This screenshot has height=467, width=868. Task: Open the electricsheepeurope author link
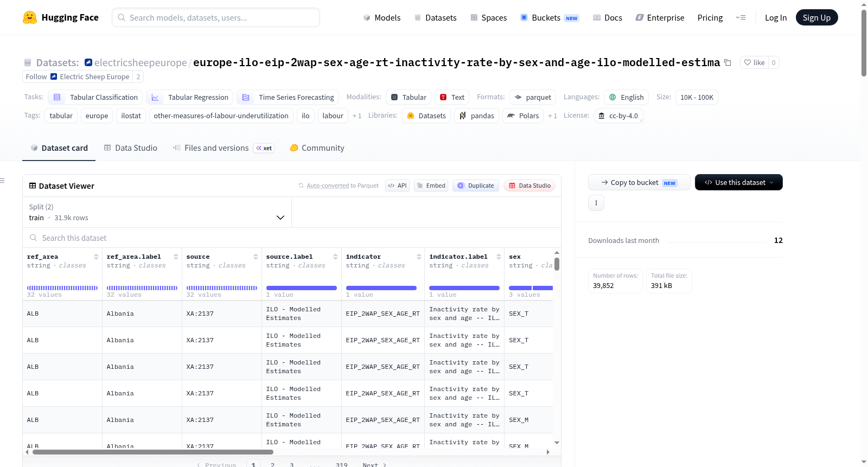coord(141,63)
